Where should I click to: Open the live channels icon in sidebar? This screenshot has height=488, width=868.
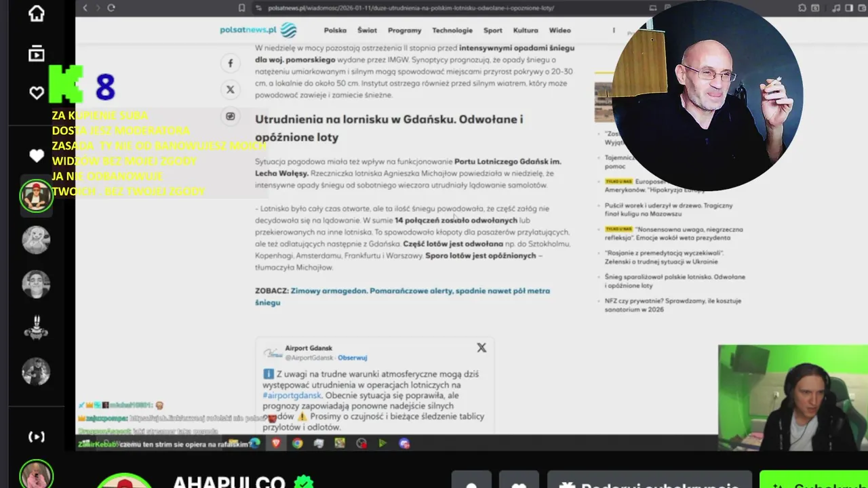[37, 437]
